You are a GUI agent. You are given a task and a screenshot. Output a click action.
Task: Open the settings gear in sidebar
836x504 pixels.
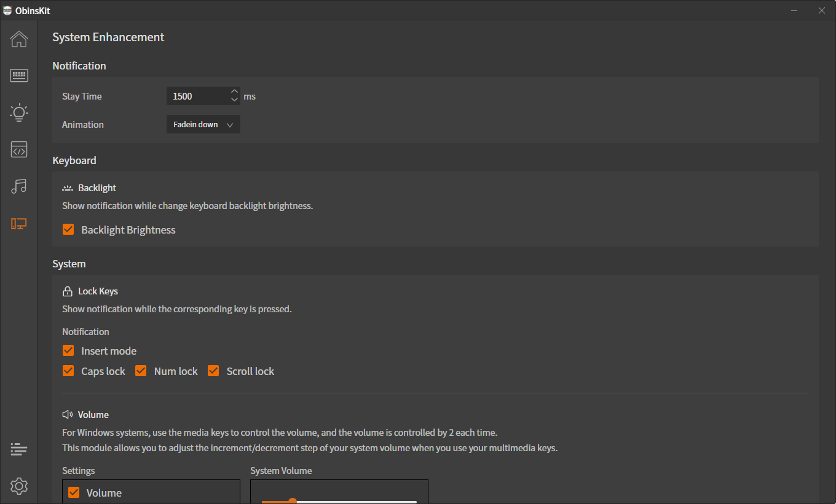(x=19, y=486)
